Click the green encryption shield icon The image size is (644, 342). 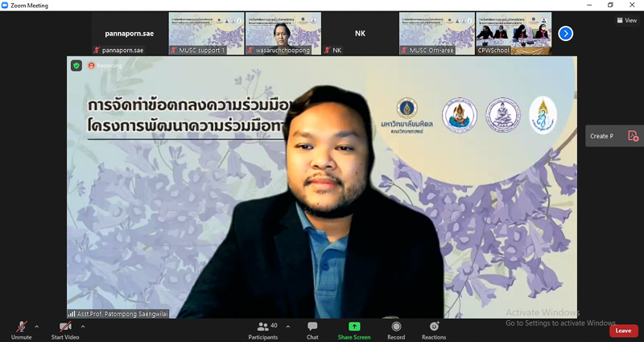point(76,65)
